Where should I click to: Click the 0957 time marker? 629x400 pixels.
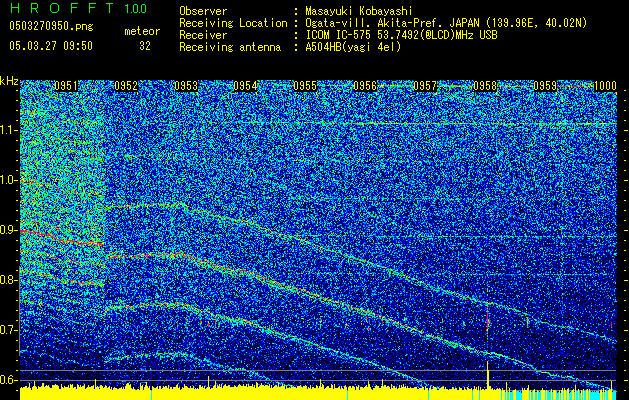pos(425,86)
